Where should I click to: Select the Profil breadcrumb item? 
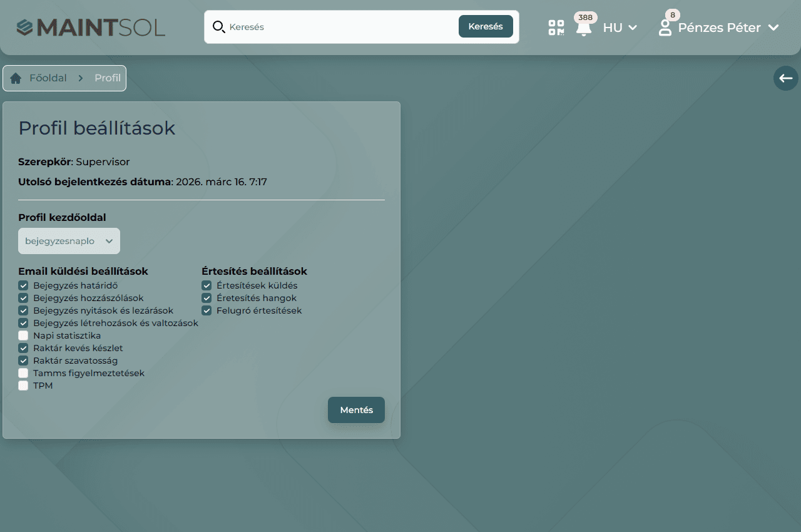[108, 78]
